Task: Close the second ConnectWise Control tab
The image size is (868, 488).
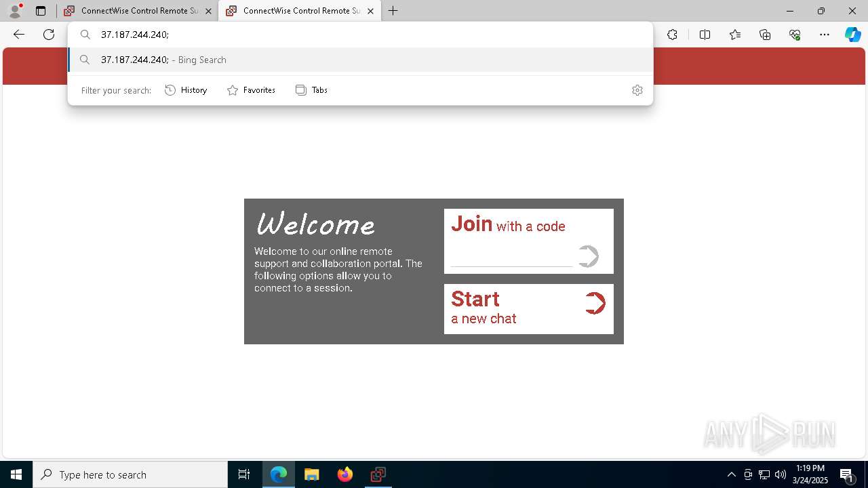Action: coord(370,11)
